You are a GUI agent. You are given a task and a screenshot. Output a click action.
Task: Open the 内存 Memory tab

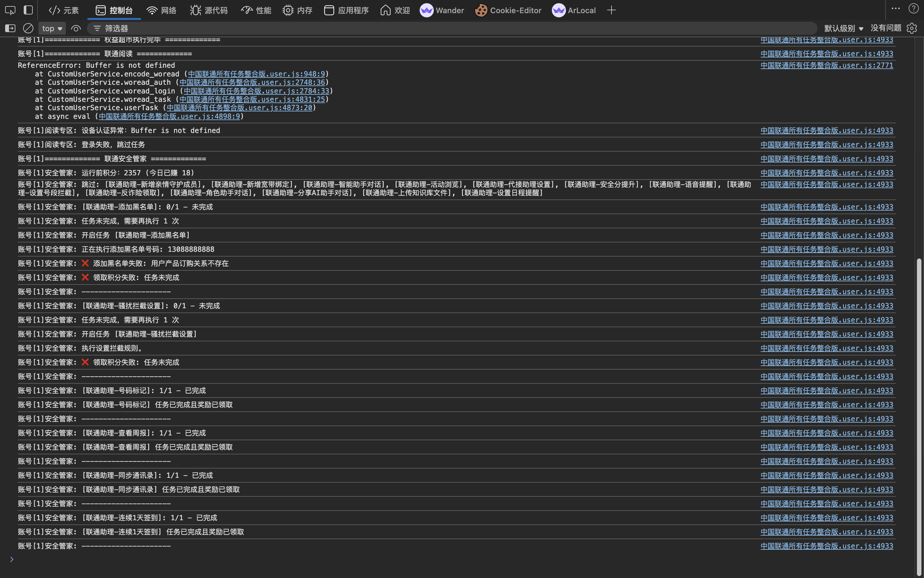(297, 10)
